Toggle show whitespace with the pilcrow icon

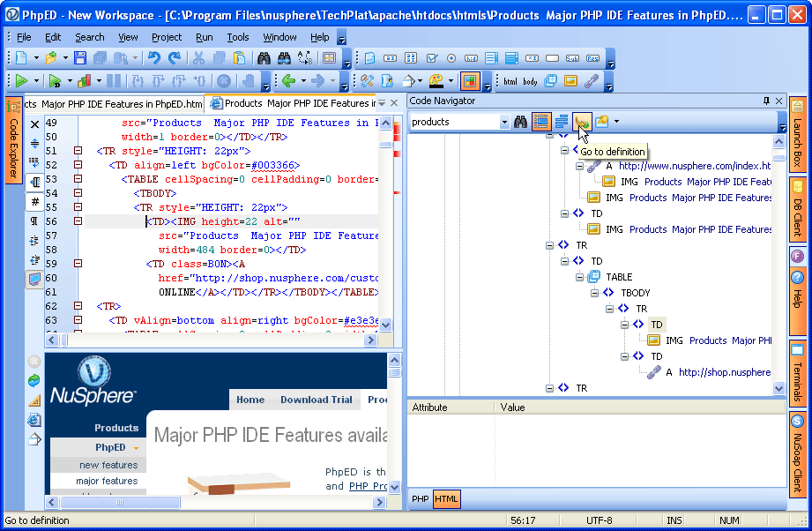point(34,221)
